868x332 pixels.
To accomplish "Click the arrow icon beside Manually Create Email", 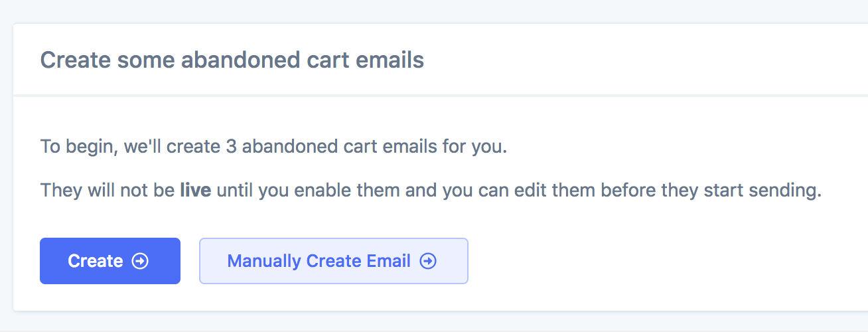I will tap(429, 261).
